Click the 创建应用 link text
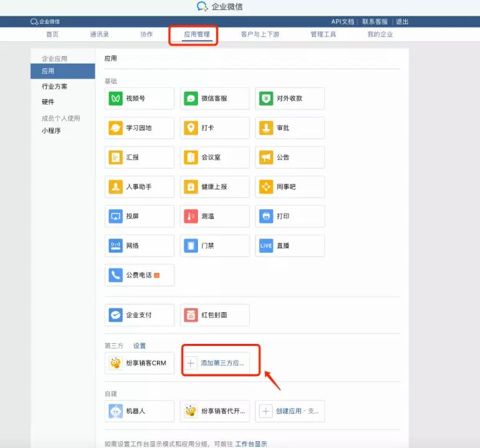This screenshot has width=480, height=448. (x=289, y=411)
